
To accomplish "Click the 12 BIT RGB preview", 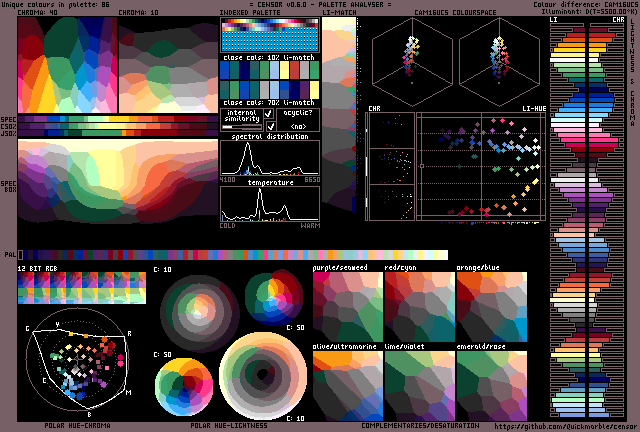I will (82, 288).
